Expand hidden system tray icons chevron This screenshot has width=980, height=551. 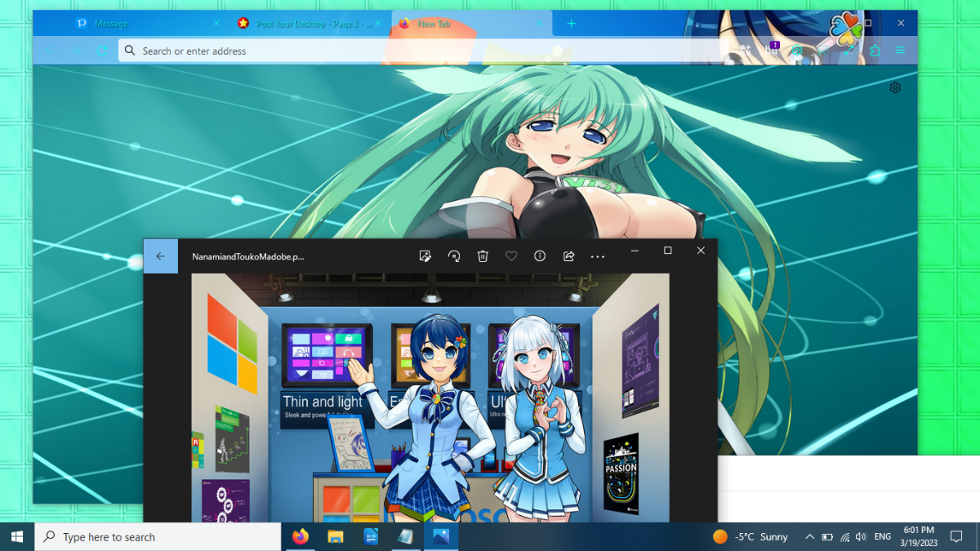(809, 536)
